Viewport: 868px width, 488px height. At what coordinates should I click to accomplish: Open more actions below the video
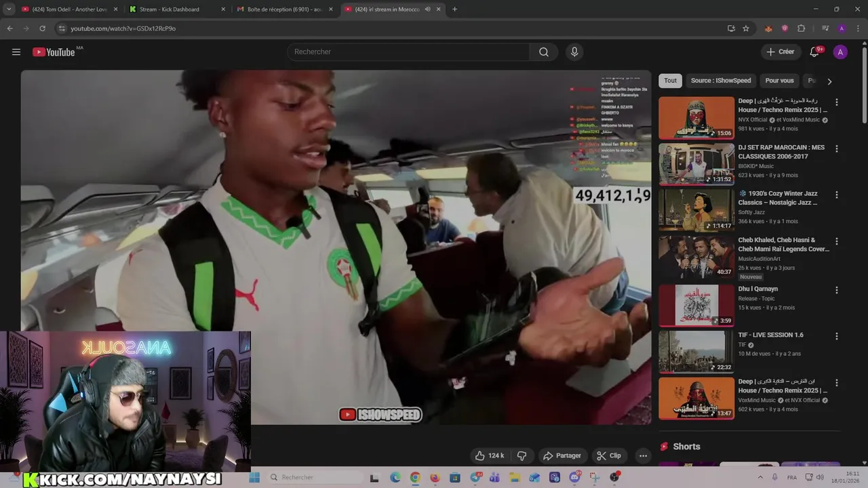point(643,455)
